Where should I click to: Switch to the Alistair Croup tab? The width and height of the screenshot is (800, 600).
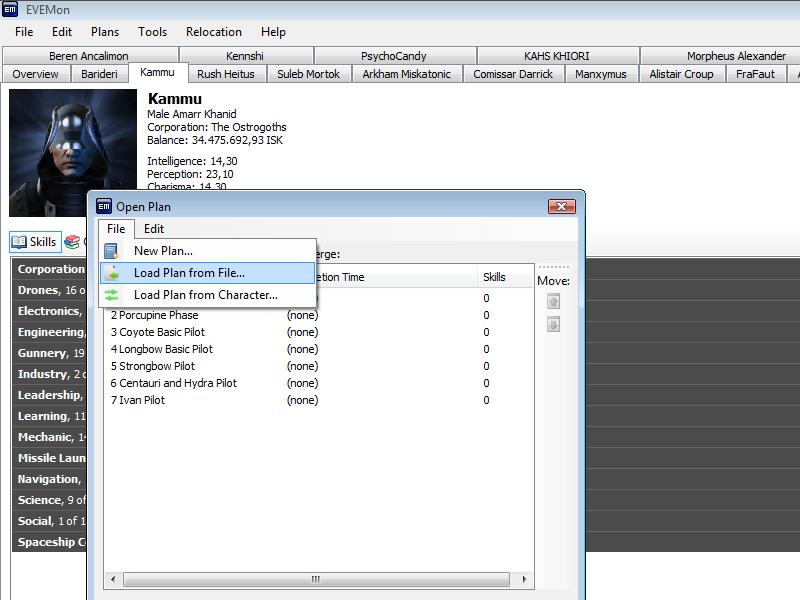(x=681, y=74)
